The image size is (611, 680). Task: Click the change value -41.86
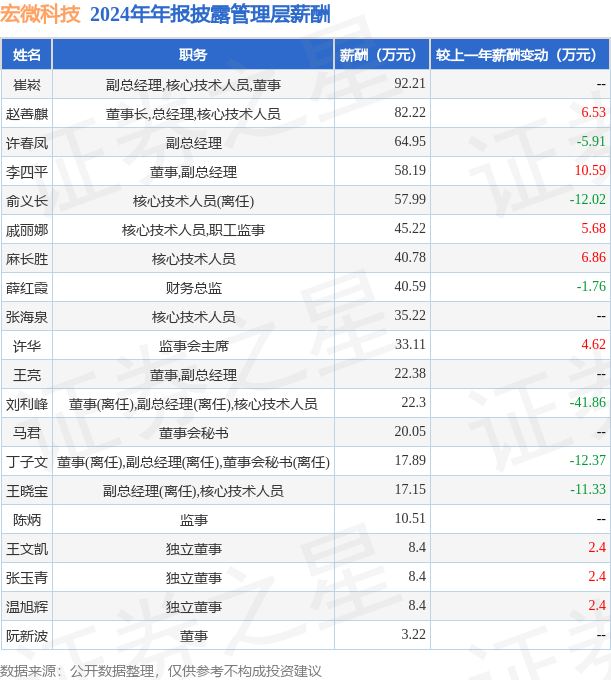587,402
